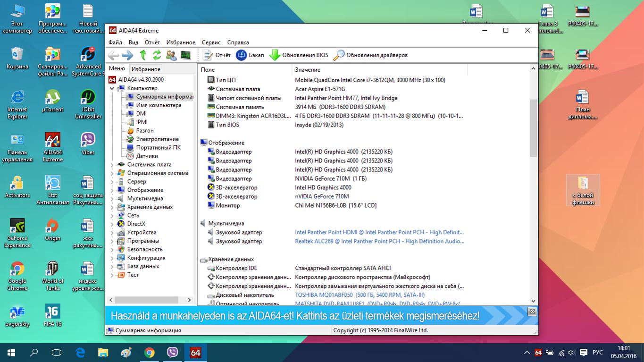Open the Избранное menu in the menu bar

[181, 42]
